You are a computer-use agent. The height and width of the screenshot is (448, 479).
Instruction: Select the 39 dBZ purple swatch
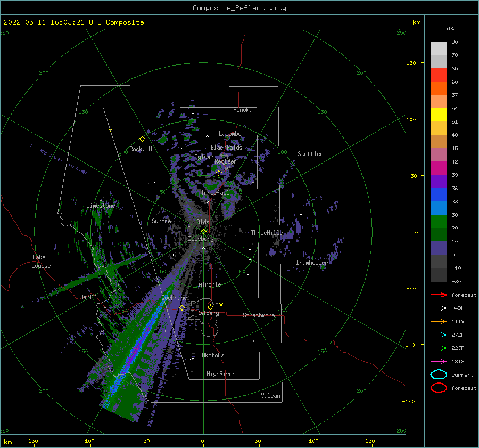[x=439, y=181]
